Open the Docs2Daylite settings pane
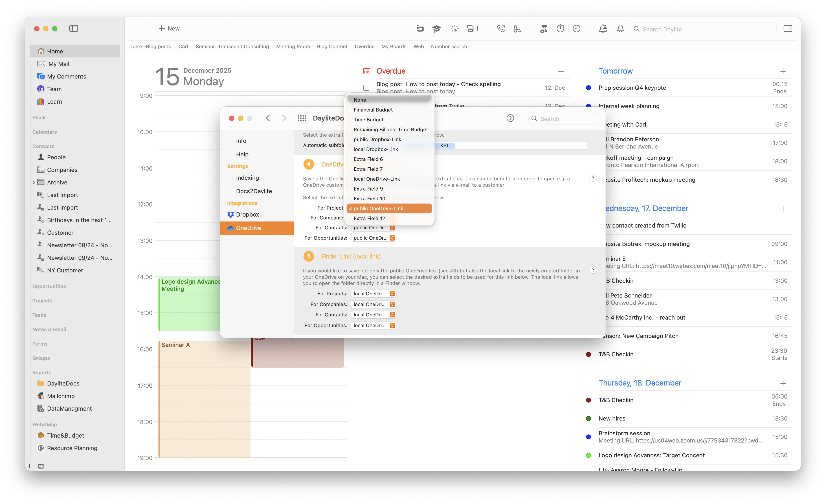826x504 pixels. coord(257,191)
